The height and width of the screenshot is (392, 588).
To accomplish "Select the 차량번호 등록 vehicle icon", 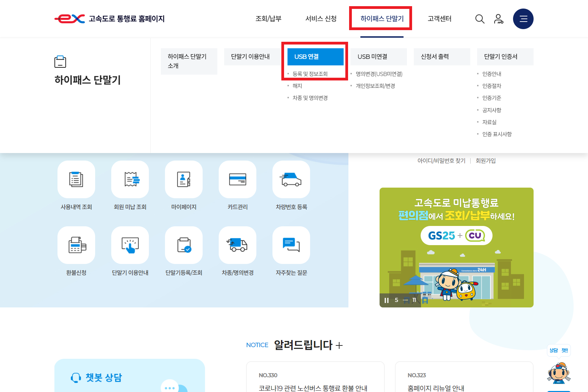I will click(x=291, y=179).
